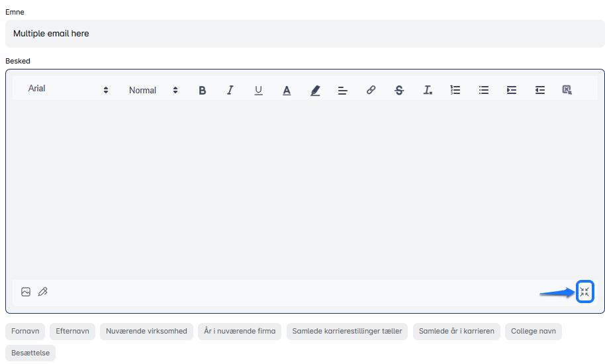Clear text formatting
This screenshot has width=605, height=364.
pyautogui.click(x=428, y=90)
